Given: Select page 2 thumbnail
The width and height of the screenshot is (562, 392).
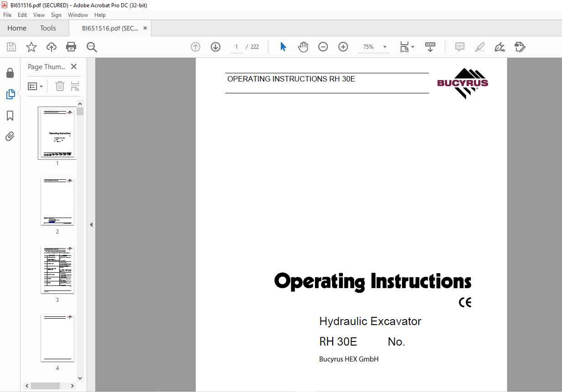Looking at the screenshot, I should pos(57,202).
